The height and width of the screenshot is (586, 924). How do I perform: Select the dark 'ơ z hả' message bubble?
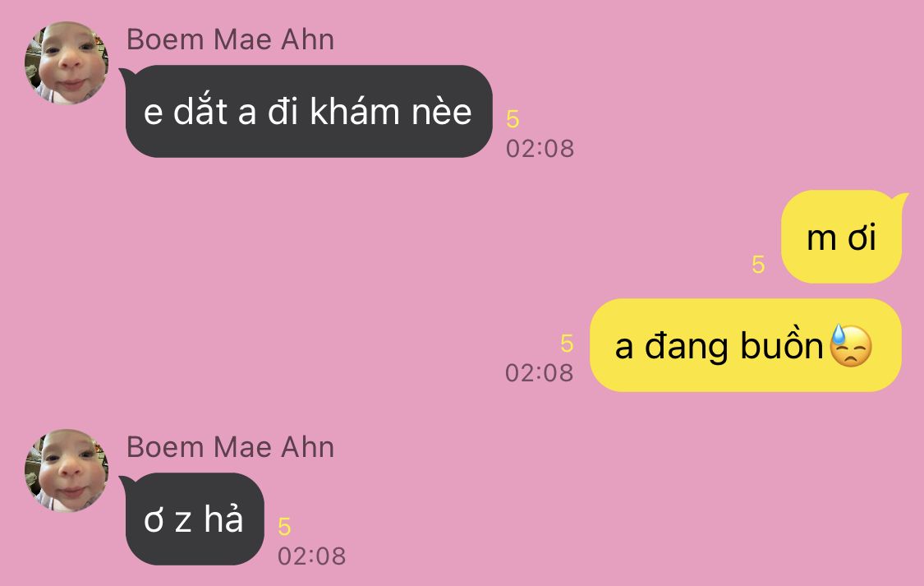pos(193,519)
